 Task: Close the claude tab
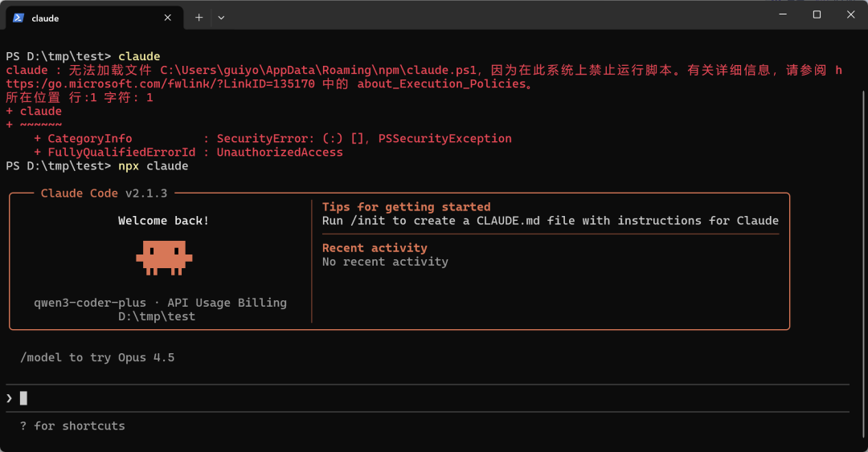168,18
